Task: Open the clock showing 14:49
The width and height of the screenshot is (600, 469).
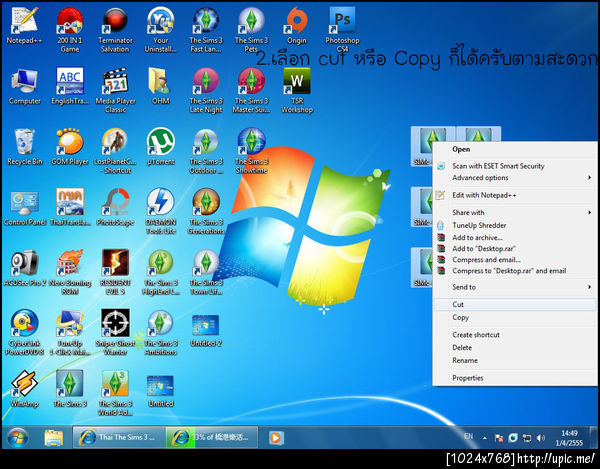Action: coord(569,438)
